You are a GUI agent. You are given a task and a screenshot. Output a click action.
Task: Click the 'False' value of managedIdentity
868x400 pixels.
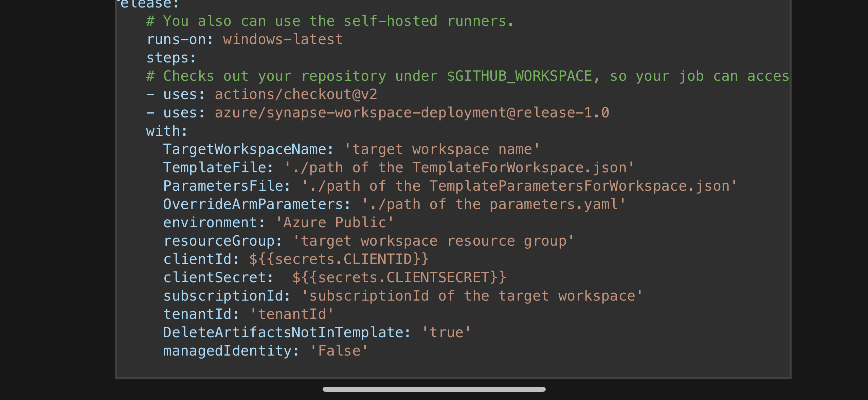tap(339, 351)
